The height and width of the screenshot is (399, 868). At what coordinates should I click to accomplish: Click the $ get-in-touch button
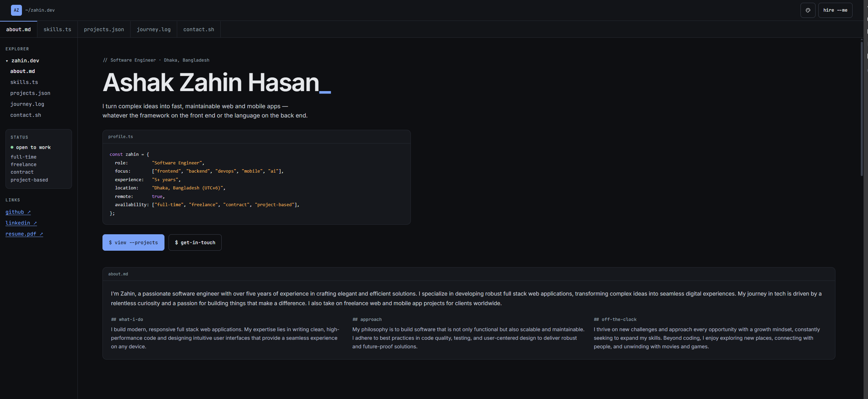point(195,242)
